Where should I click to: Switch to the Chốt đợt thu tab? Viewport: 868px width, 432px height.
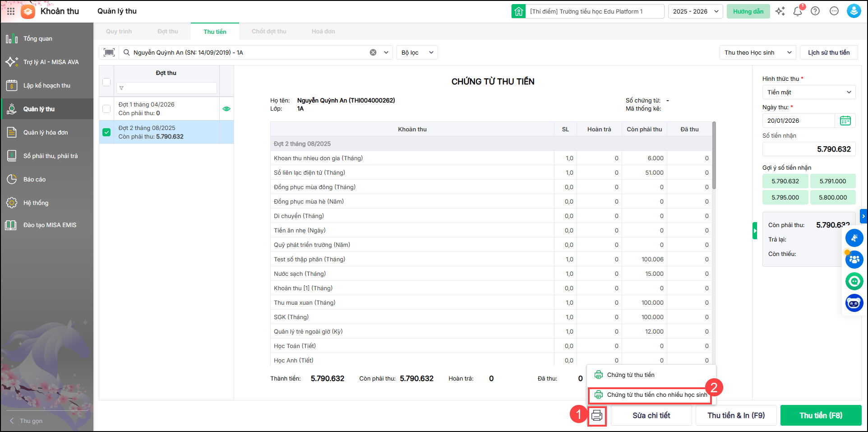click(x=269, y=32)
